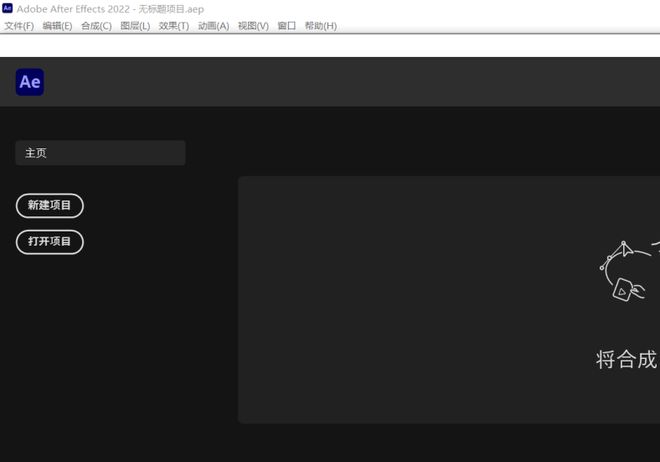Click the composition illustration graphic
This screenshot has height=462, width=660.
tap(629, 271)
